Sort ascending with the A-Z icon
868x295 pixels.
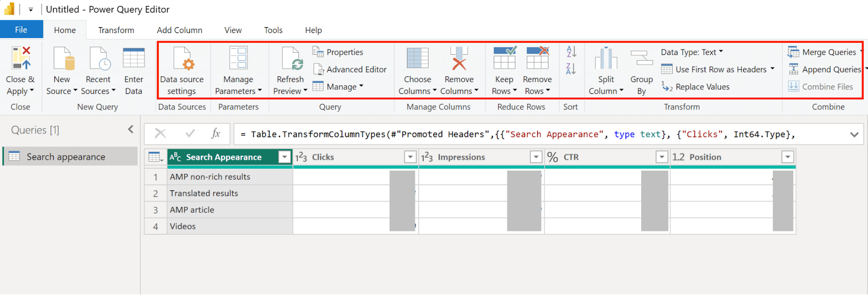click(x=571, y=52)
